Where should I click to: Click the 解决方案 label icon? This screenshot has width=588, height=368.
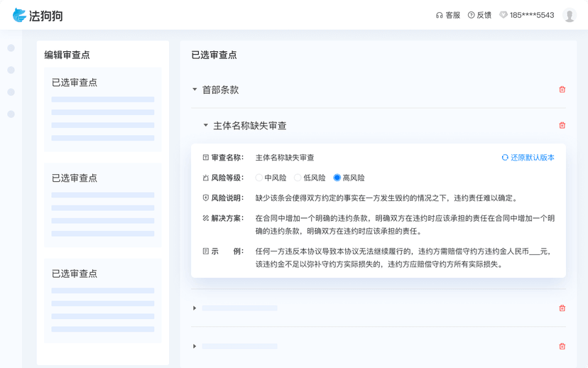point(205,218)
